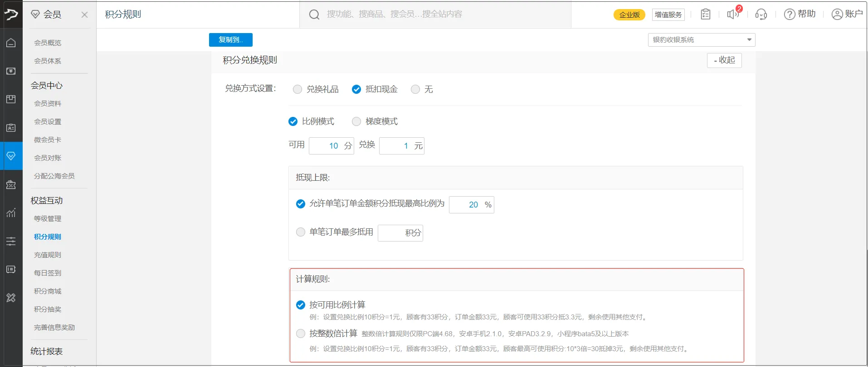Open the line chart reports sidebar icon

tap(11, 212)
